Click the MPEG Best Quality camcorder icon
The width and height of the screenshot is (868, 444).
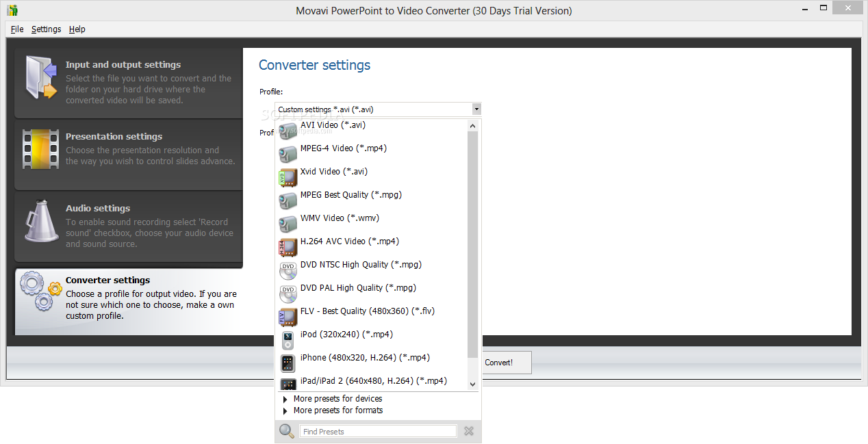pos(288,200)
